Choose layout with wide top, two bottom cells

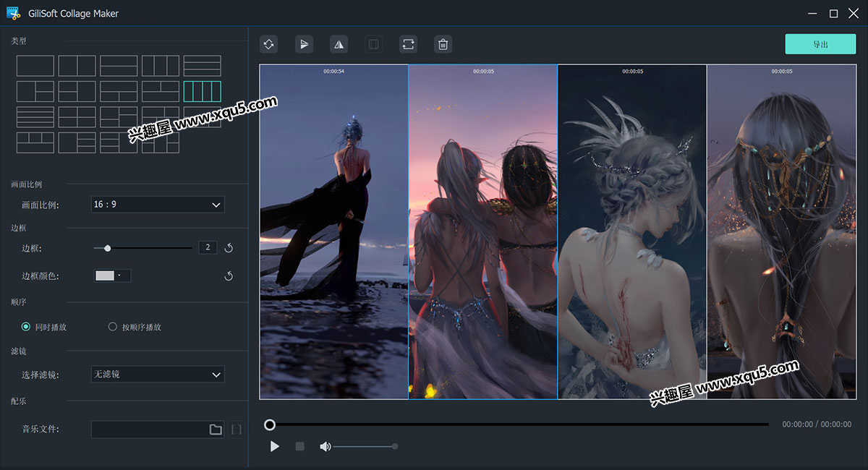click(119, 91)
